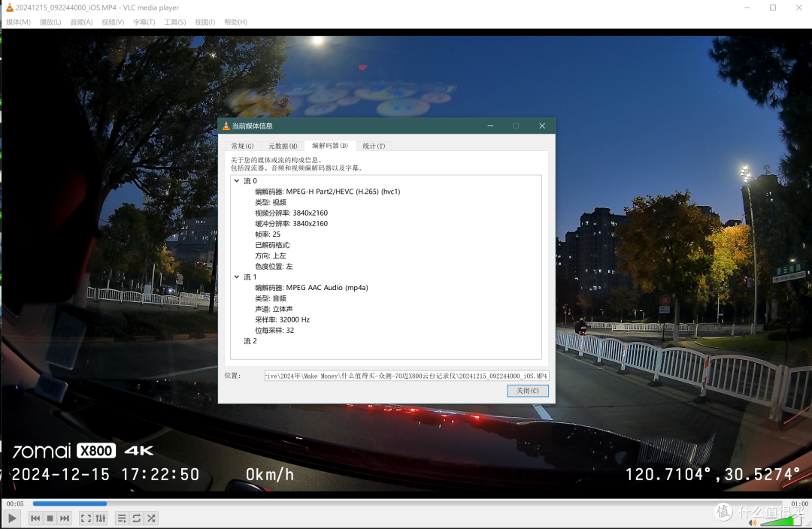Start playback with the Play button
Viewport: 812px width, 529px height.
coord(12,518)
